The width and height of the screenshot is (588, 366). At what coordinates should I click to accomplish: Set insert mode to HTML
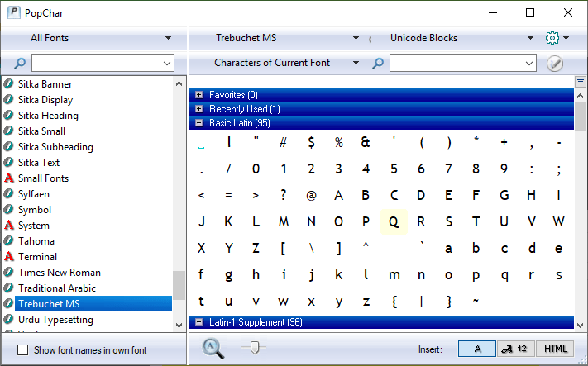tap(555, 349)
